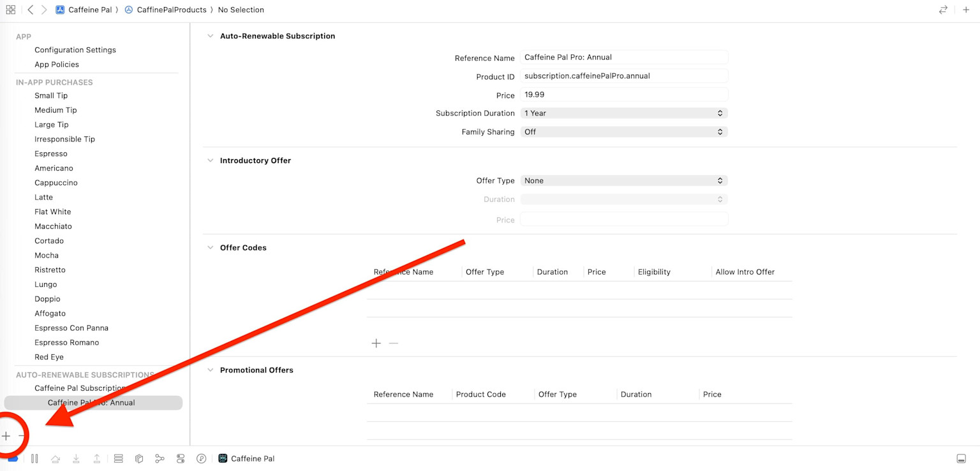Select the Macchiato product
The height and width of the screenshot is (471, 980).
[x=53, y=226]
